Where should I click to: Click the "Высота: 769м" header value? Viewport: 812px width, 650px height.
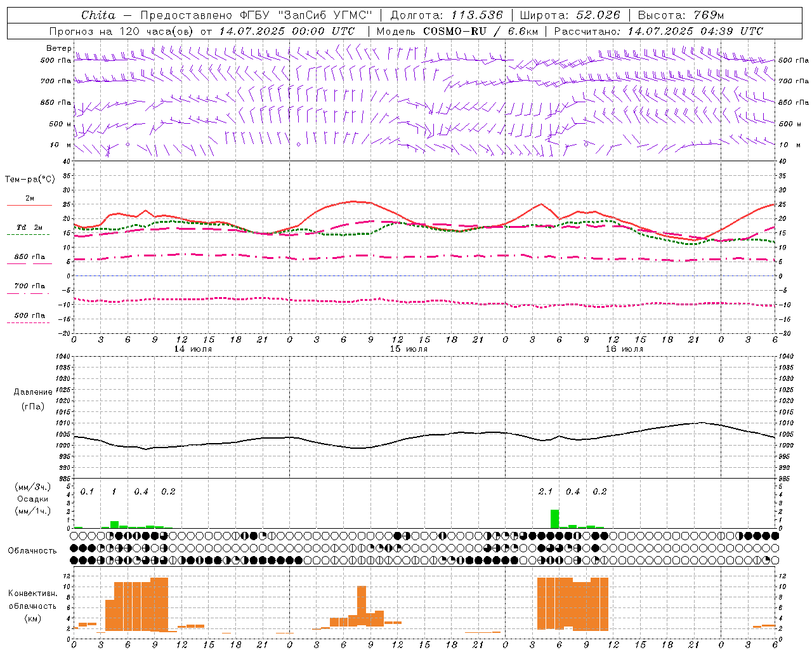(681, 15)
